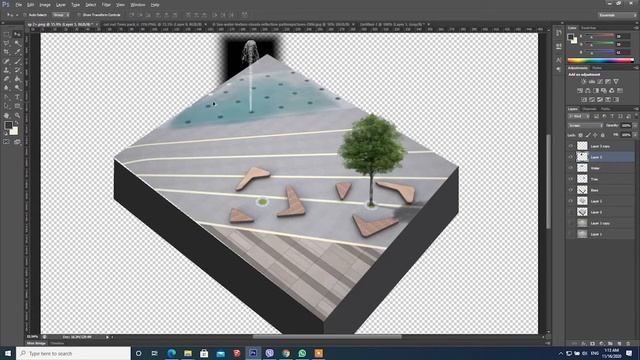Toggle the Auto-Select checkbox

click(25, 15)
